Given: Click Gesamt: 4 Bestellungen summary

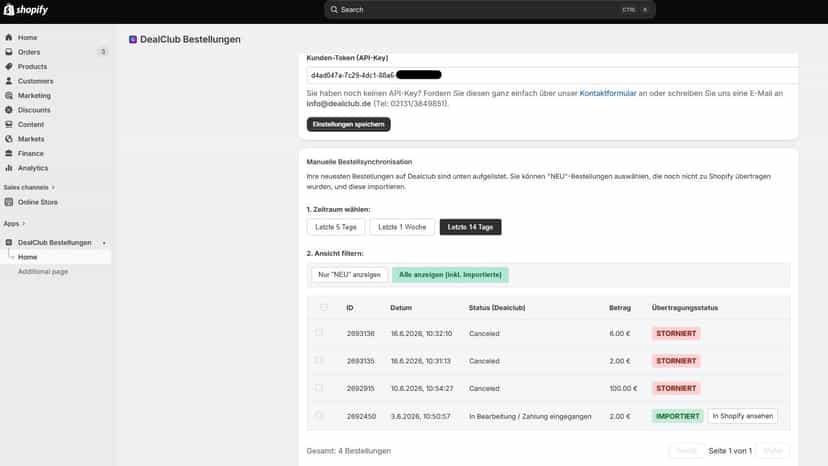Looking at the screenshot, I should (x=349, y=451).
